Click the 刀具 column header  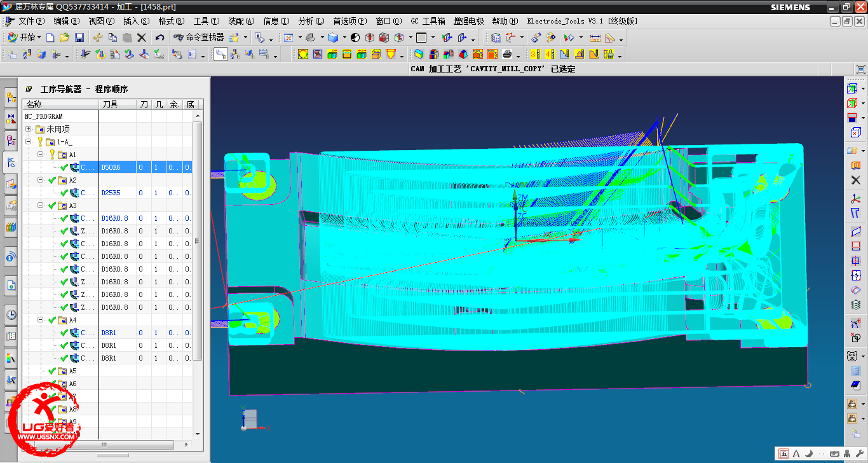click(x=118, y=104)
